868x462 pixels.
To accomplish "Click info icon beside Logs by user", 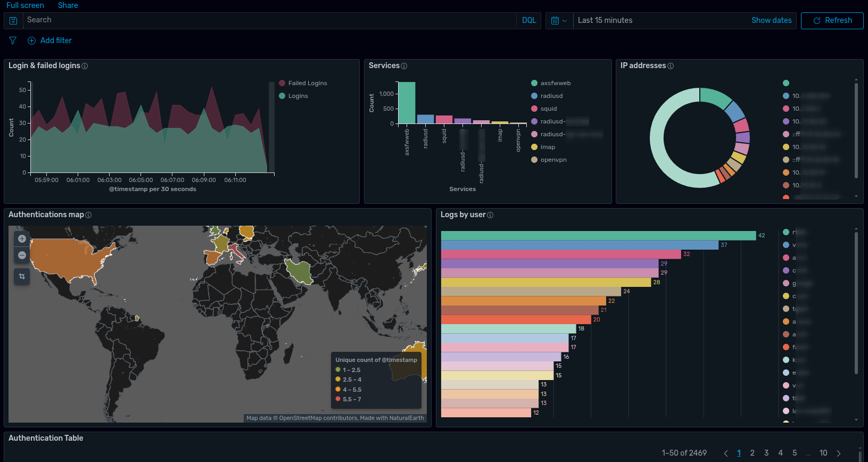I will pyautogui.click(x=490, y=215).
